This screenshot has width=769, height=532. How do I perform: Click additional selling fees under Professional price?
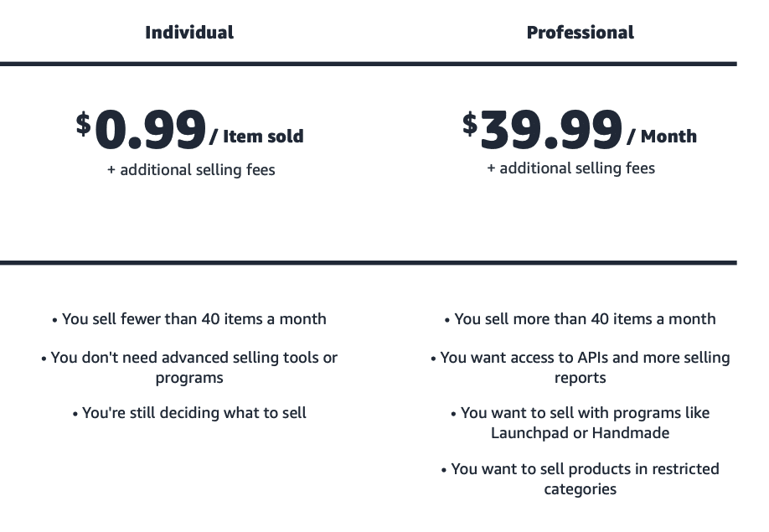[x=571, y=168]
